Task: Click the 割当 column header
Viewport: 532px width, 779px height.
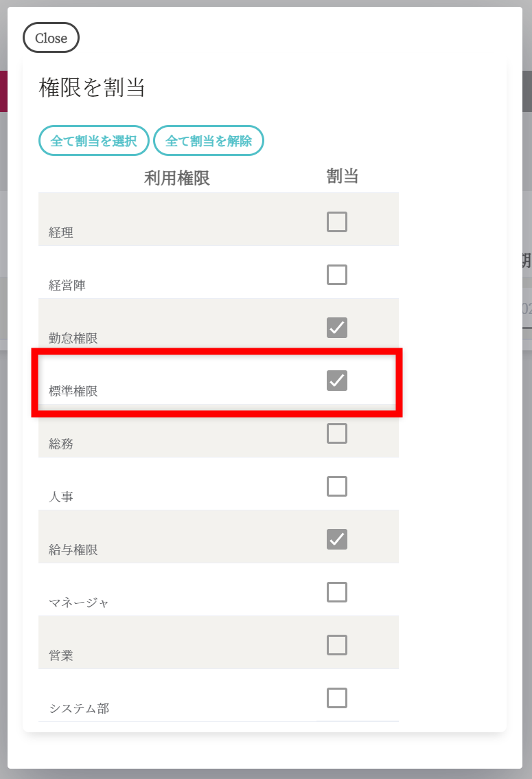Action: coord(343,176)
